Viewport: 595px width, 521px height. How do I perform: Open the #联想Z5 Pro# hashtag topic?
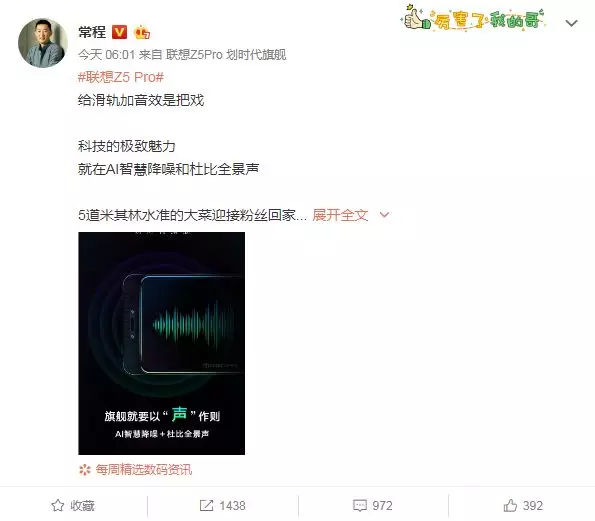(x=121, y=77)
